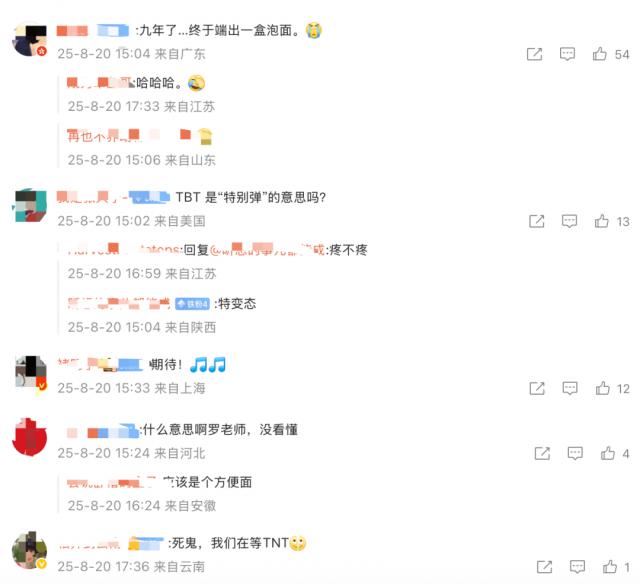Like the comment '九年了...终于端出一盒泡面'
Screen dimensions: 640x584
click(x=599, y=54)
